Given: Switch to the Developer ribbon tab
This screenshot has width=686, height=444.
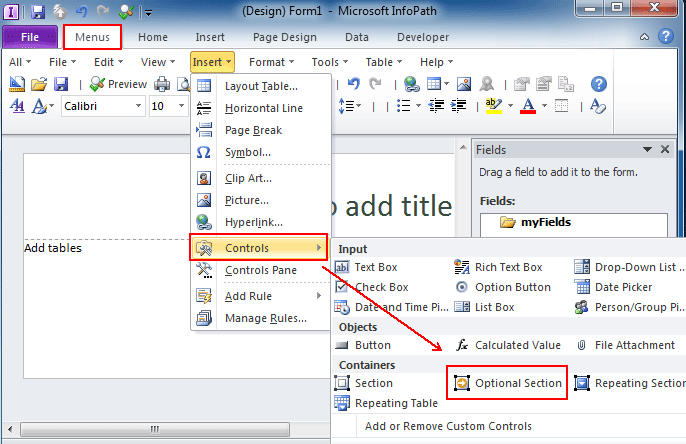Looking at the screenshot, I should pyautogui.click(x=423, y=37).
